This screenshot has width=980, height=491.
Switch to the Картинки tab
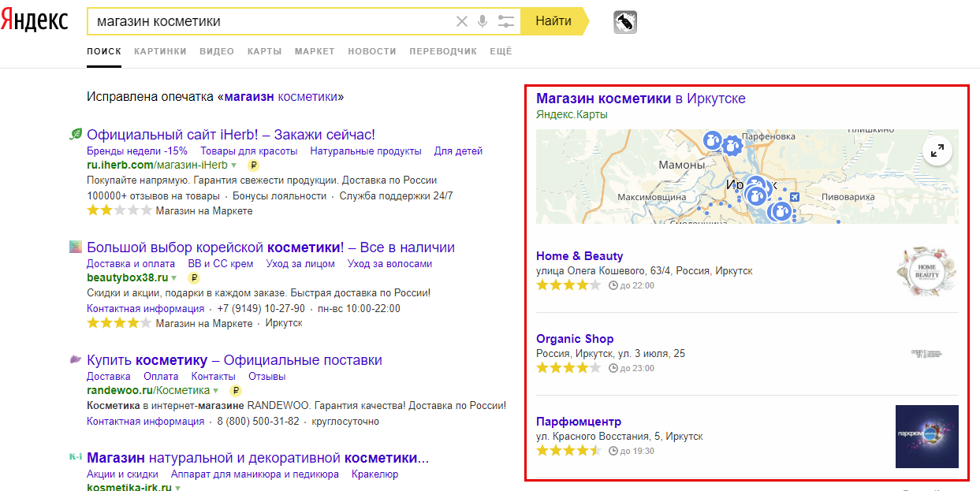[160, 51]
